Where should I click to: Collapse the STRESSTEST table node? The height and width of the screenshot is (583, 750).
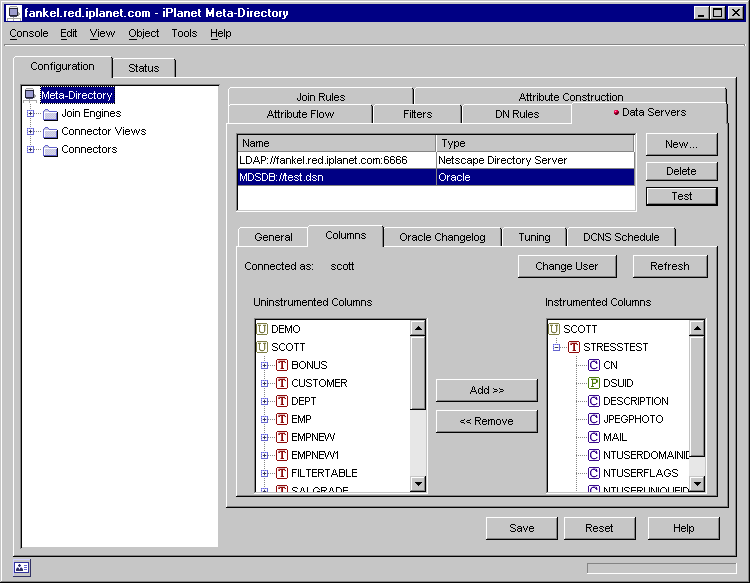pyautogui.click(x=556, y=347)
